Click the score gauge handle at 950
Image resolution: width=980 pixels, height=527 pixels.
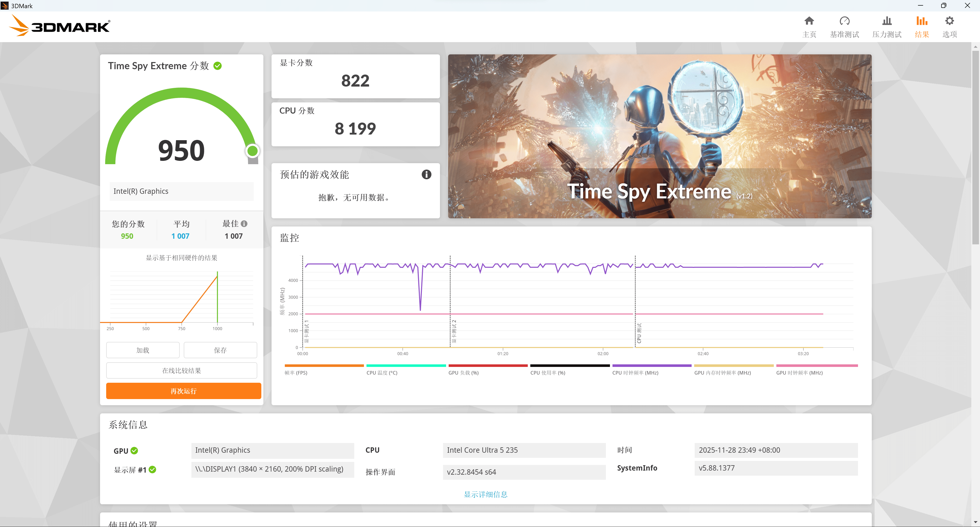(x=252, y=151)
